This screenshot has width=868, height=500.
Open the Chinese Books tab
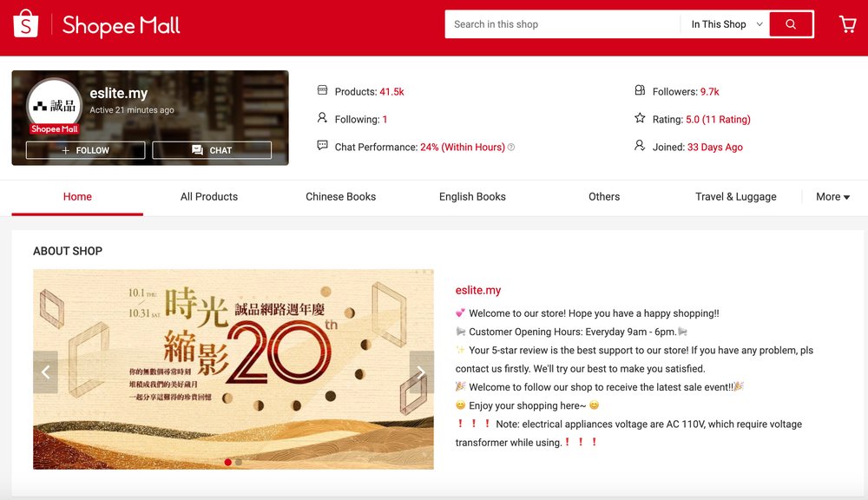pos(340,196)
